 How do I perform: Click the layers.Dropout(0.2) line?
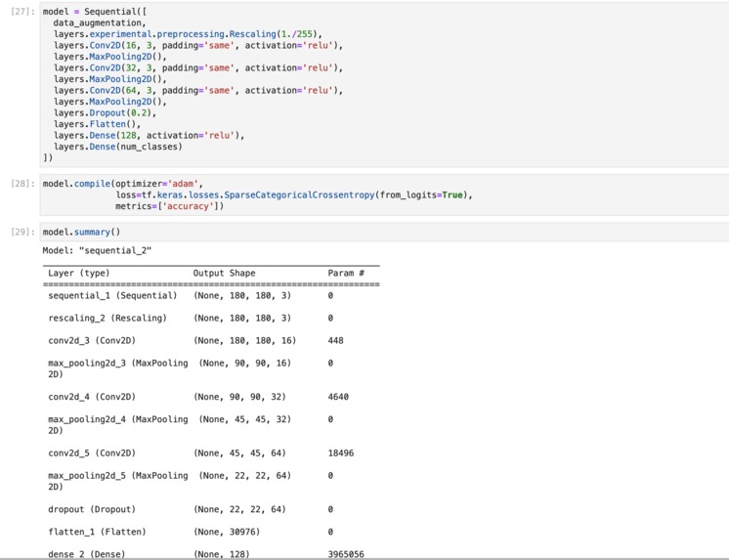pyautogui.click(x=105, y=113)
